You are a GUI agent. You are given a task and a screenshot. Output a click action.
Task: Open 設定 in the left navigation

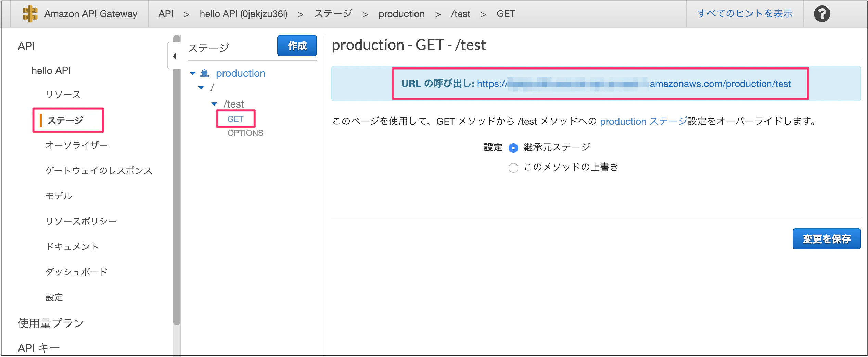pyautogui.click(x=54, y=297)
